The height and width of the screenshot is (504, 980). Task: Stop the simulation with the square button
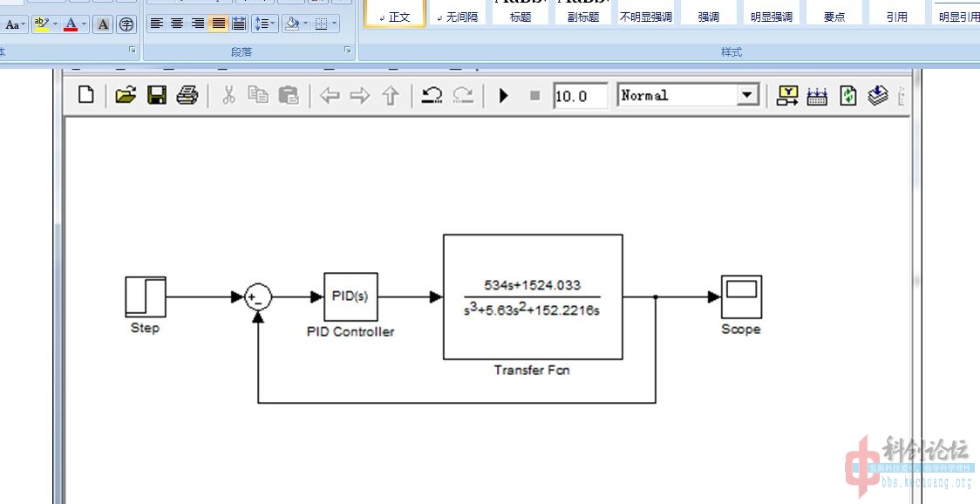pos(535,96)
